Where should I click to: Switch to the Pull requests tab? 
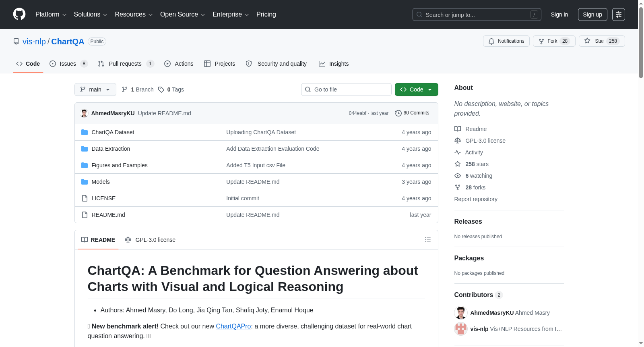coord(126,64)
